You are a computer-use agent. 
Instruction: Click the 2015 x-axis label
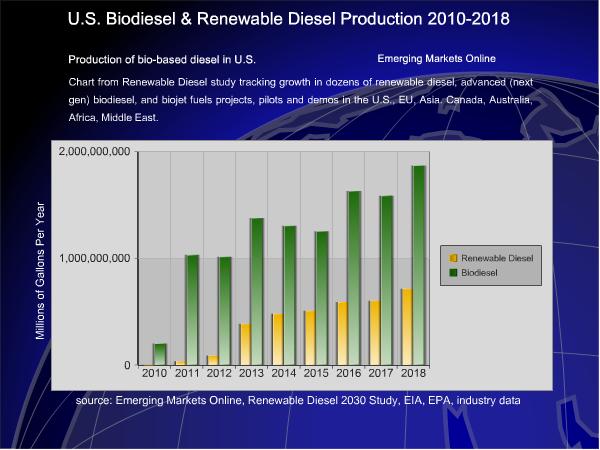(316, 373)
